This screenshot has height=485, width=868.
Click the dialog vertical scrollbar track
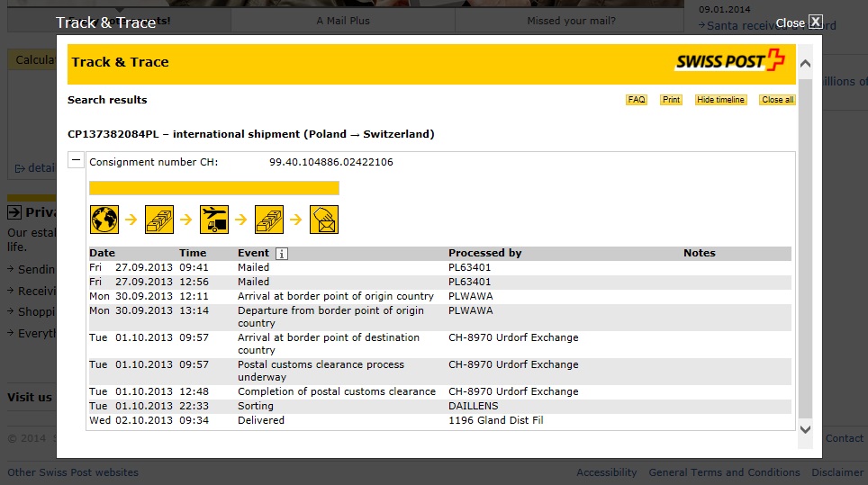tap(806, 247)
